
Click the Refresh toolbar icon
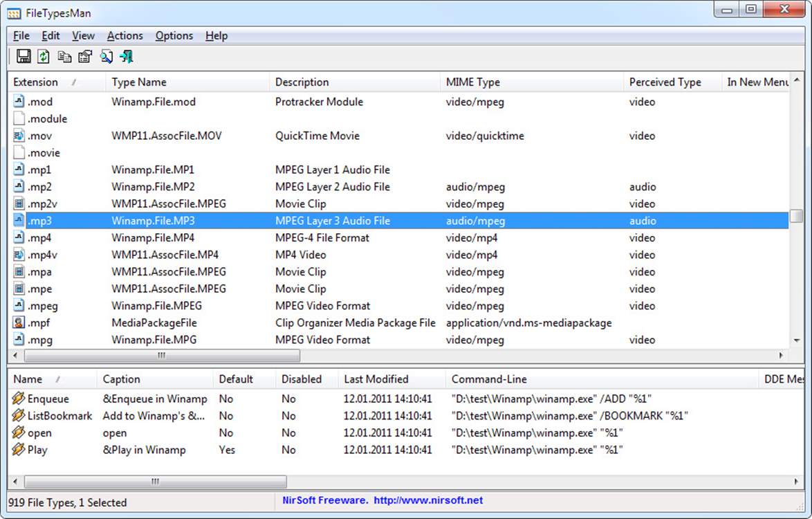44,56
